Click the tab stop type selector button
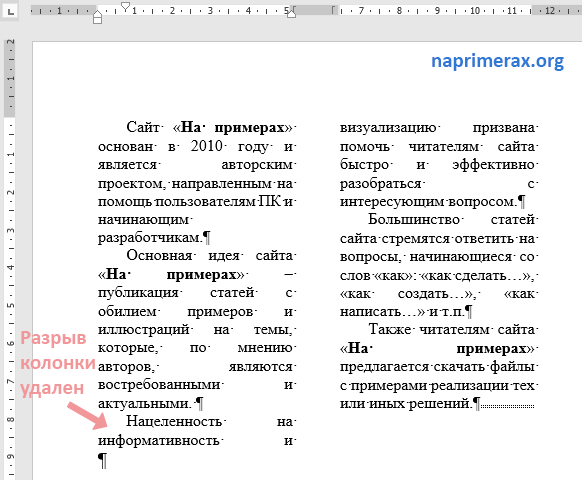This screenshot has width=582, height=480. pos(11,11)
